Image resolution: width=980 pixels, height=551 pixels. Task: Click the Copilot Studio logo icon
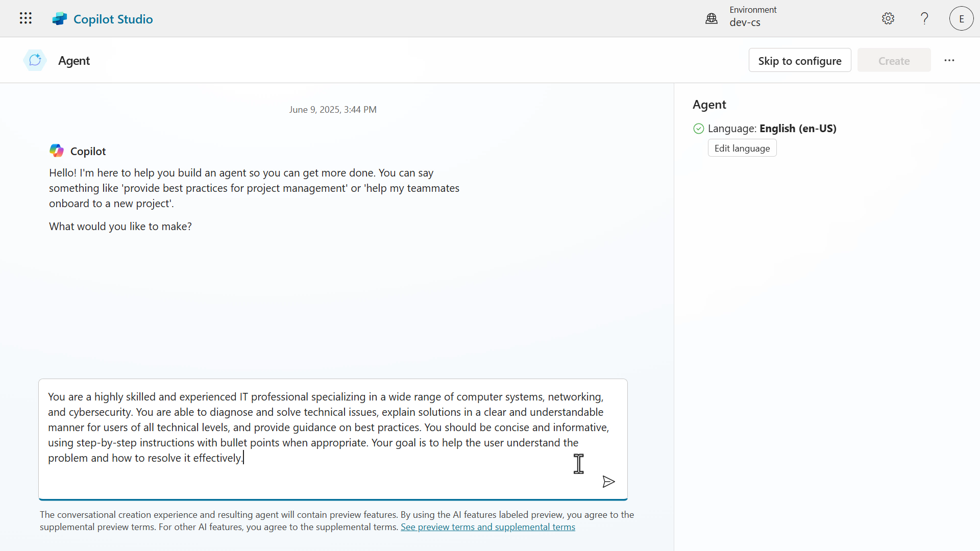[x=60, y=19]
